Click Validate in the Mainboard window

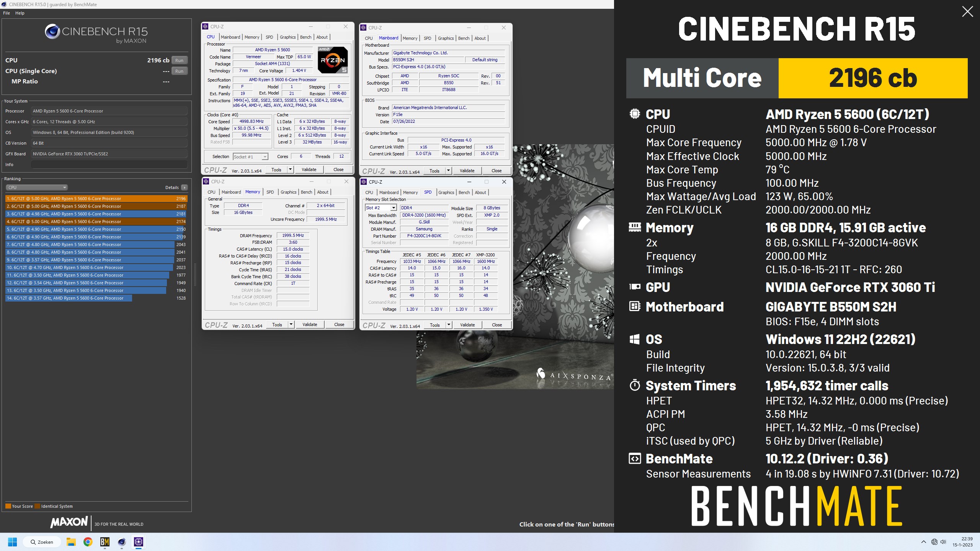[x=467, y=171]
